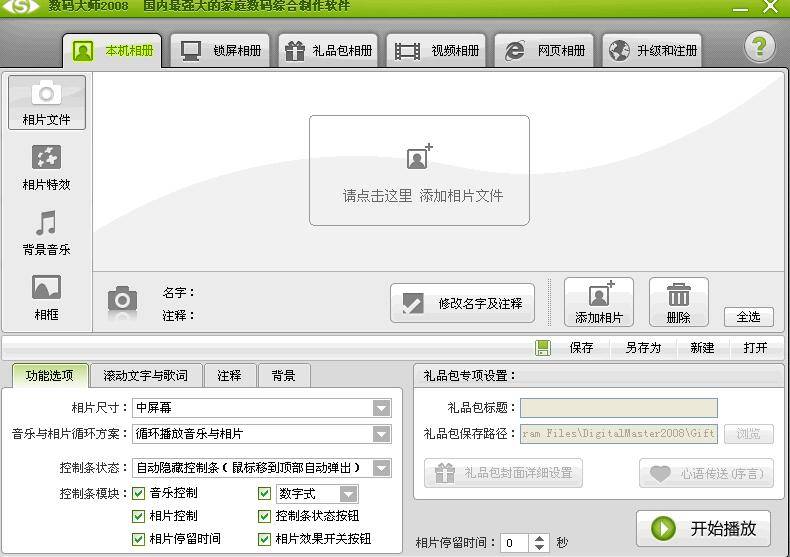
Task: Click the 修改名字及注释 button
Action: pos(462,303)
